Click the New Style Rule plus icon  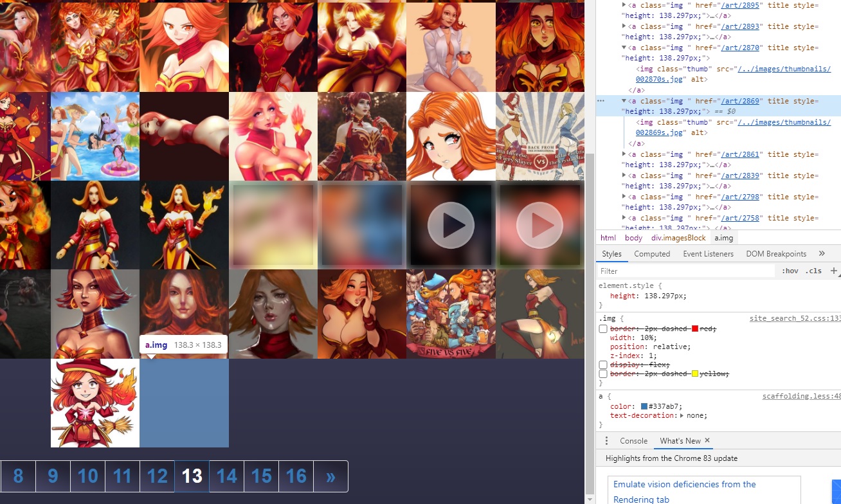click(834, 271)
